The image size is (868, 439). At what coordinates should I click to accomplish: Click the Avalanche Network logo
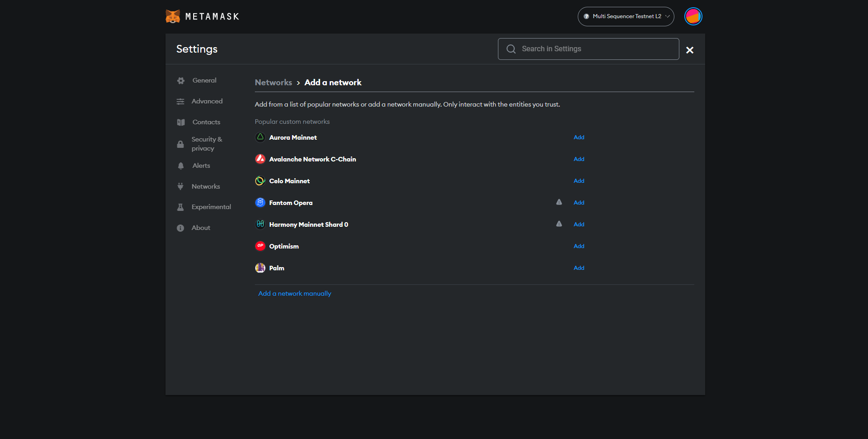click(260, 159)
